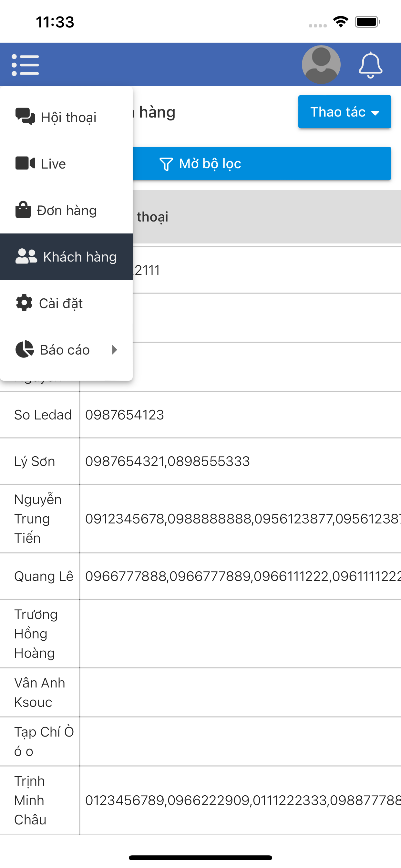Click the thoại column header
Screen dimensions: 401x868
click(153, 217)
